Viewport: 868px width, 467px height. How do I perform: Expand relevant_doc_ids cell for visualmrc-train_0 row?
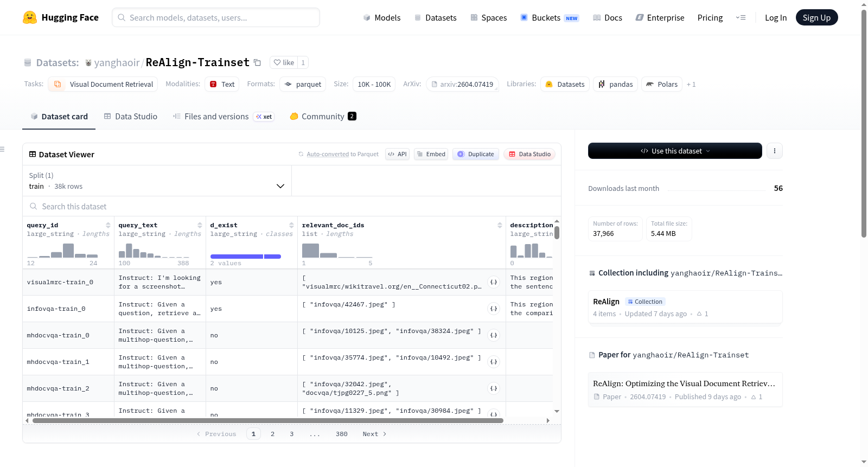click(x=494, y=282)
